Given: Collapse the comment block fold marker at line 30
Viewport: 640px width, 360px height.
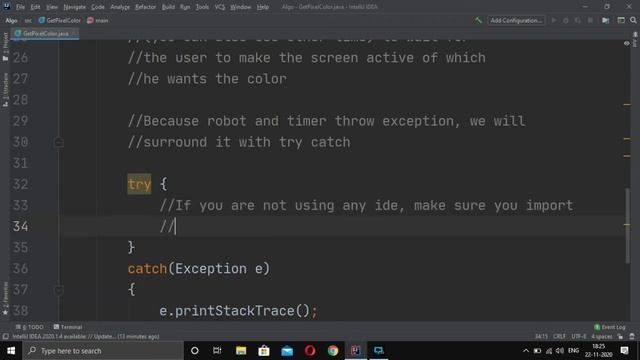Looking at the screenshot, I should (x=59, y=142).
